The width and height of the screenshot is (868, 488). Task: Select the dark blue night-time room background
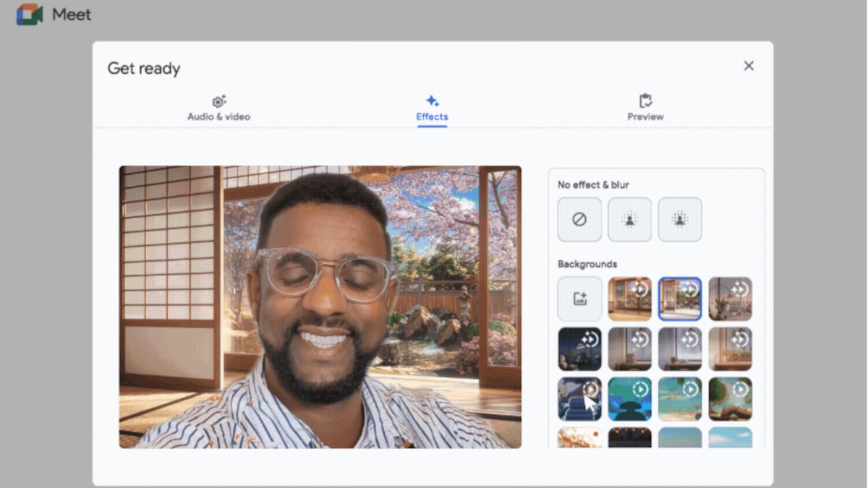pyautogui.click(x=579, y=348)
